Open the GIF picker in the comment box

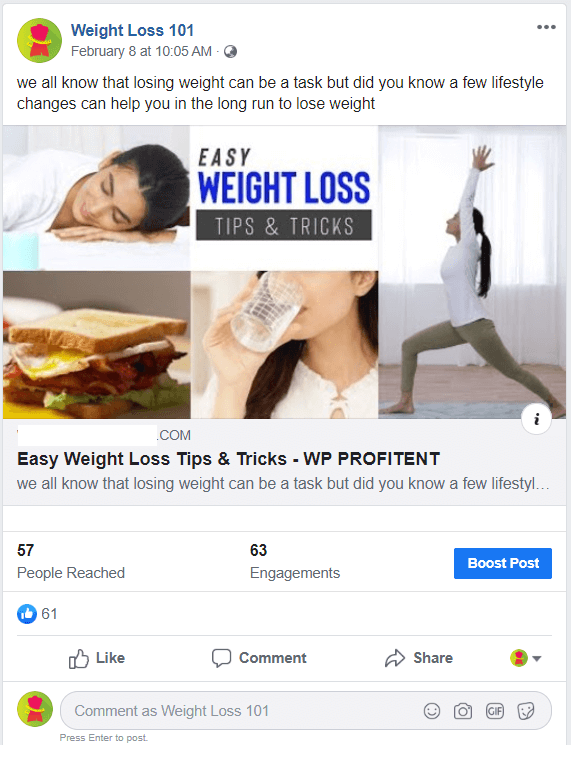(x=495, y=711)
